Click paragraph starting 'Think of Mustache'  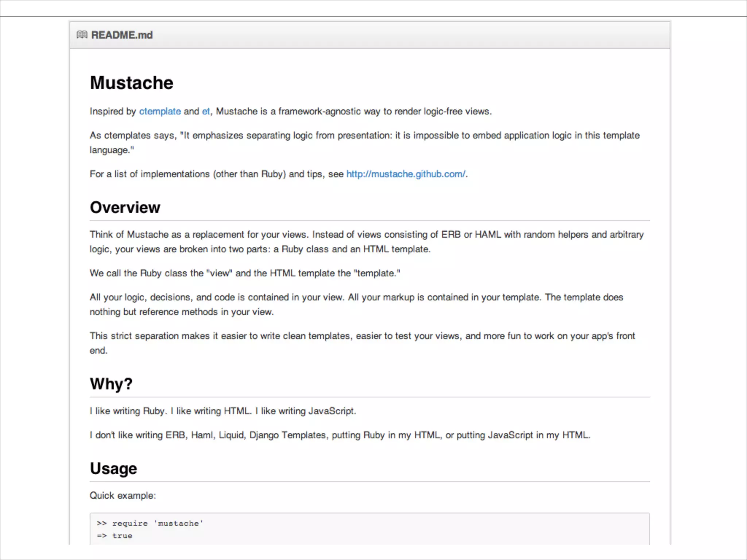[366, 234]
